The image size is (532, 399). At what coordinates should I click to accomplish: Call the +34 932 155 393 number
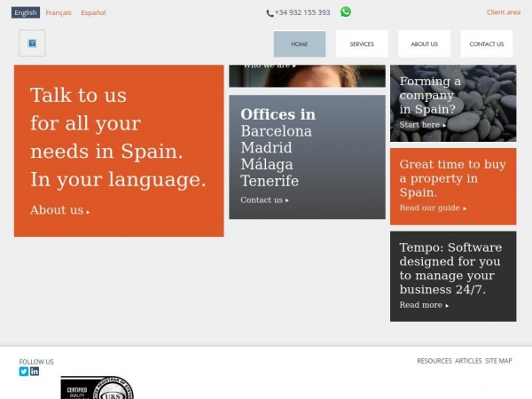[302, 12]
